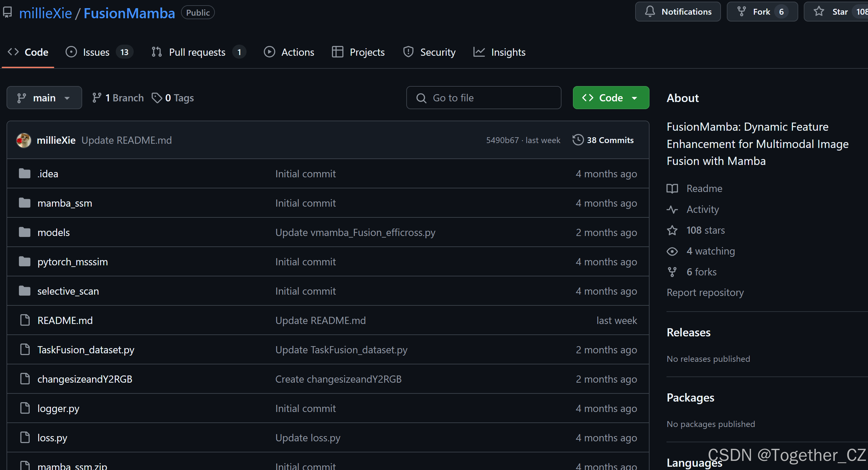Click the millieXie avatar thumbnail

click(23, 140)
